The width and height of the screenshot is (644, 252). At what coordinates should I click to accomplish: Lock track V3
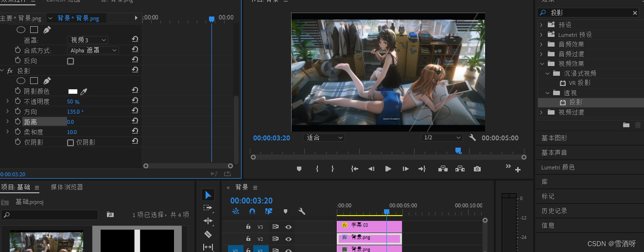point(248,226)
